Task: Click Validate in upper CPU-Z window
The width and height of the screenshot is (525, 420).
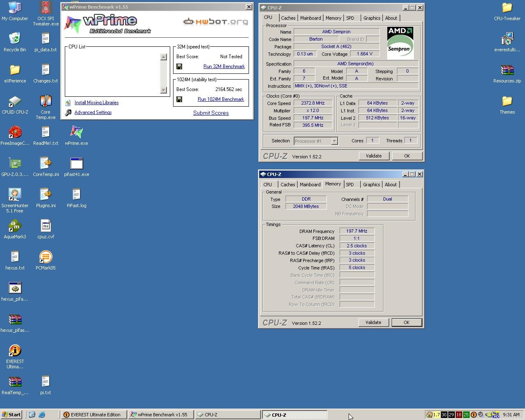Action: point(374,156)
